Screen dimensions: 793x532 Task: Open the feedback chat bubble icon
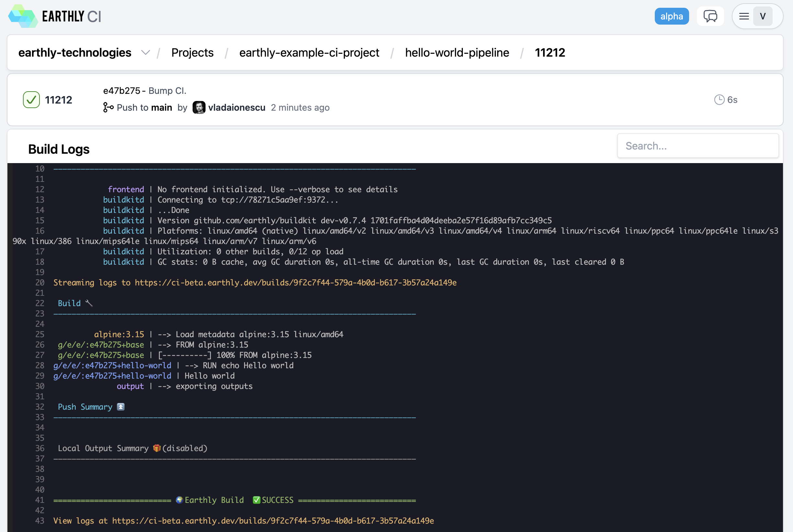point(710,16)
